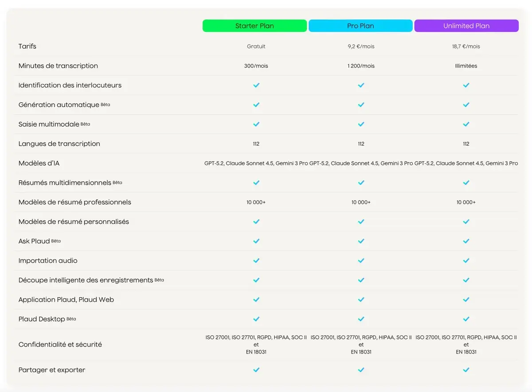Screen dimensions: 532x392
Task: Click the Unlimited Plan checkmark for Partager et exporter
Action: pos(466,369)
